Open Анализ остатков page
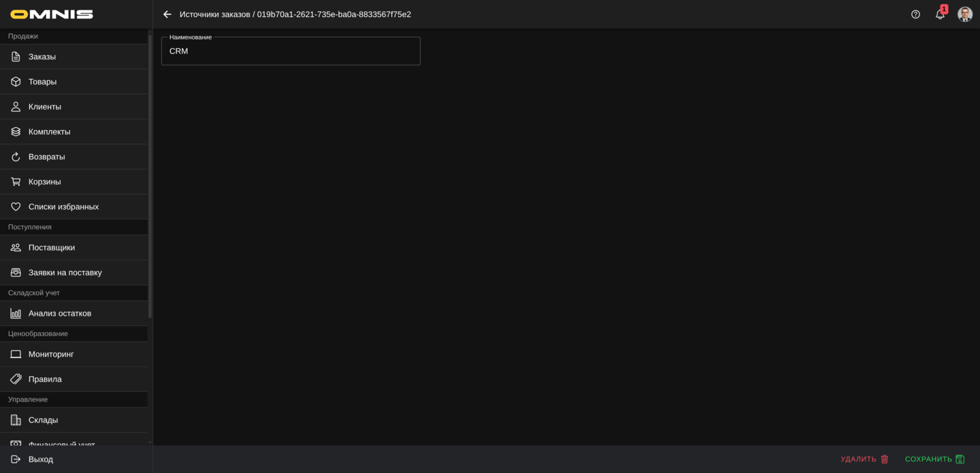The height and width of the screenshot is (473, 980). point(60,314)
